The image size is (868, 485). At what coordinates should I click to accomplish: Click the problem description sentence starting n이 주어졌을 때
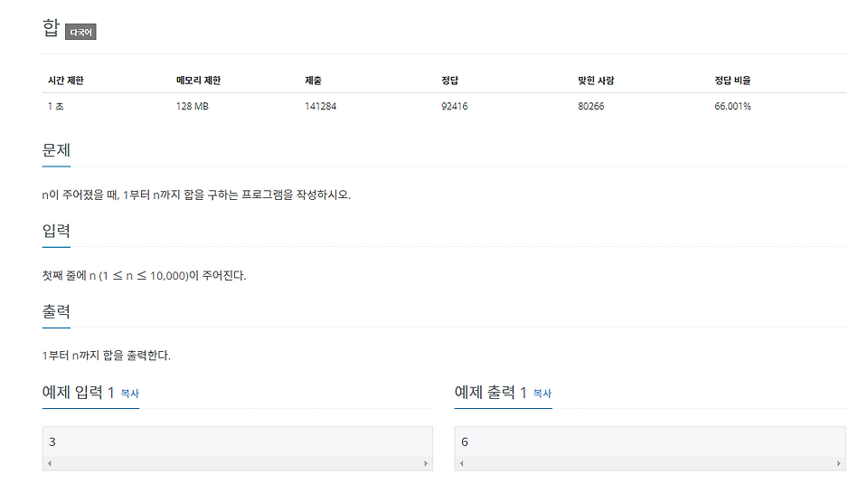click(196, 195)
